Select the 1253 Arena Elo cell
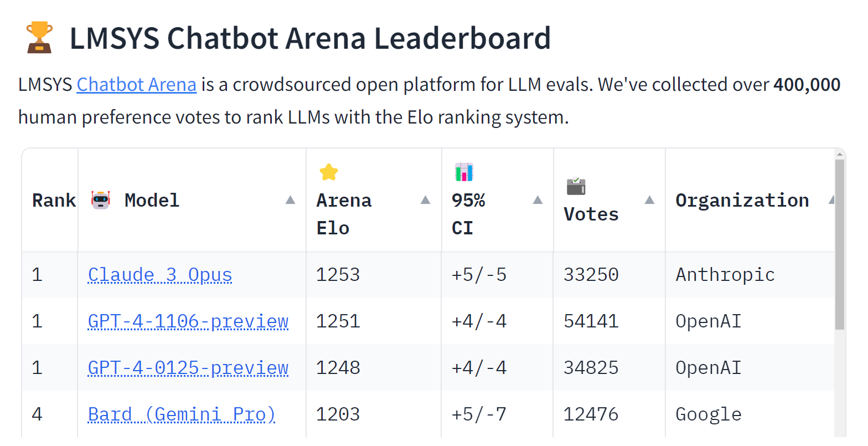Image resolution: width=868 pixels, height=446 pixels. pos(338,275)
